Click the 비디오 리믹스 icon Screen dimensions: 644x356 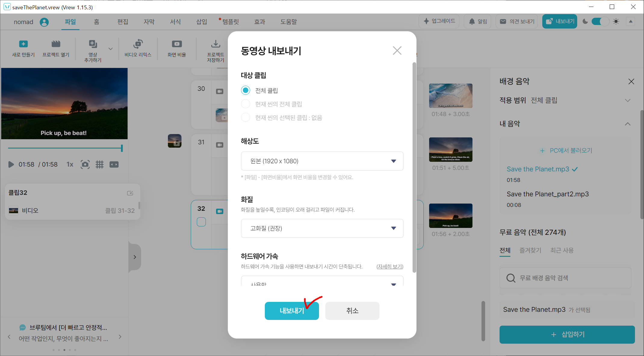[138, 44]
